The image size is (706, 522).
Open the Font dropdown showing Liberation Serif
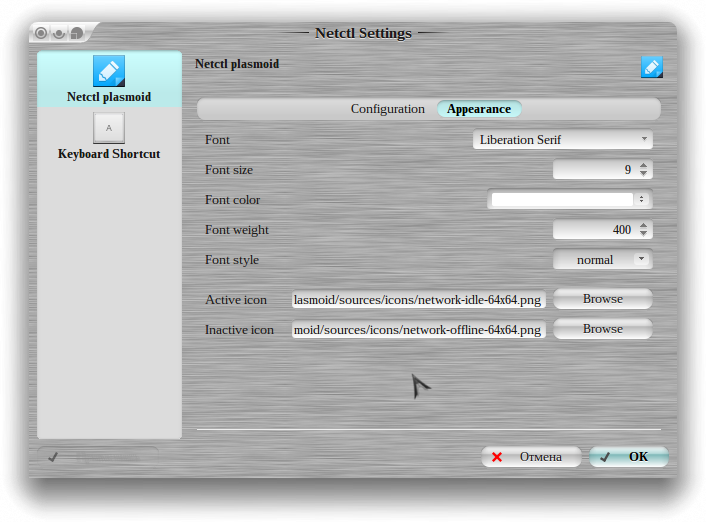point(562,140)
